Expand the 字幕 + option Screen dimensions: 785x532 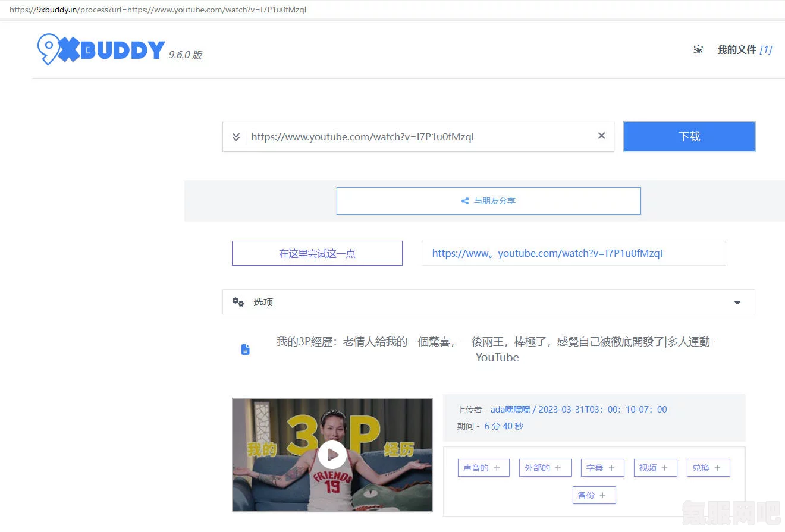click(602, 468)
